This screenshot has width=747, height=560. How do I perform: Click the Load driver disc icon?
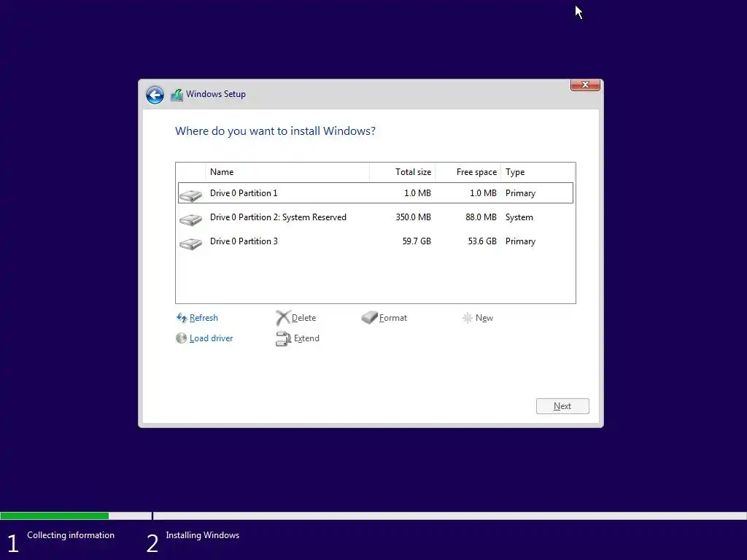click(181, 338)
